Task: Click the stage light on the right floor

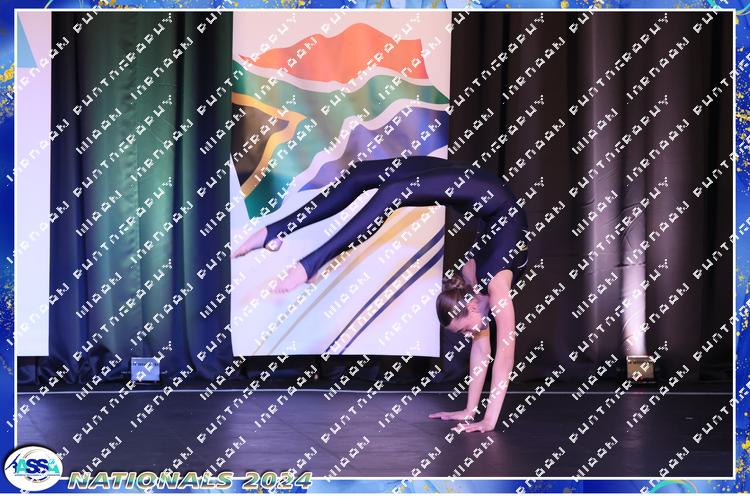Action: point(638,368)
